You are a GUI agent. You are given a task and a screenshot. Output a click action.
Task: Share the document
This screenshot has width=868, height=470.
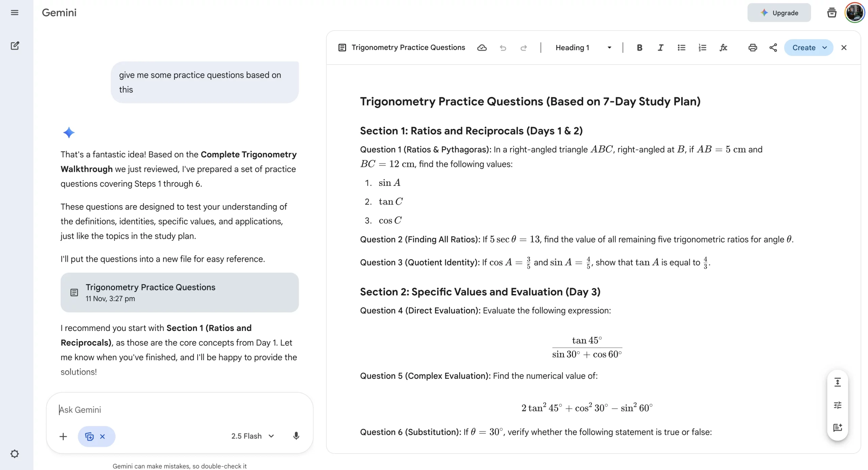773,47
